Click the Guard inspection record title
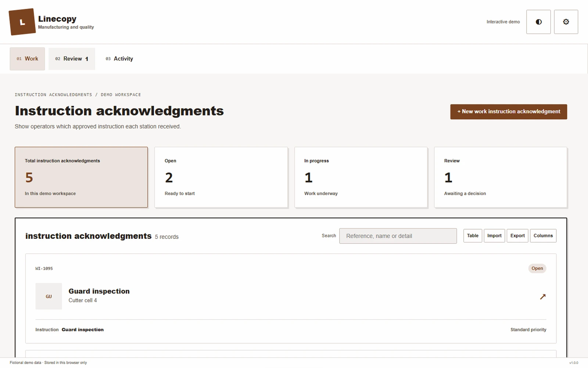This screenshot has height=368, width=588. tap(99, 291)
